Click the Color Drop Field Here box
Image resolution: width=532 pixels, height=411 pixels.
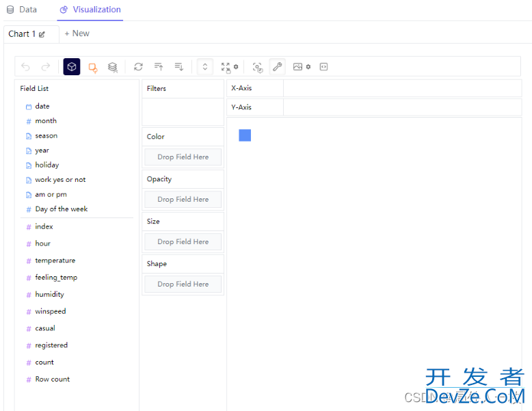tap(183, 157)
